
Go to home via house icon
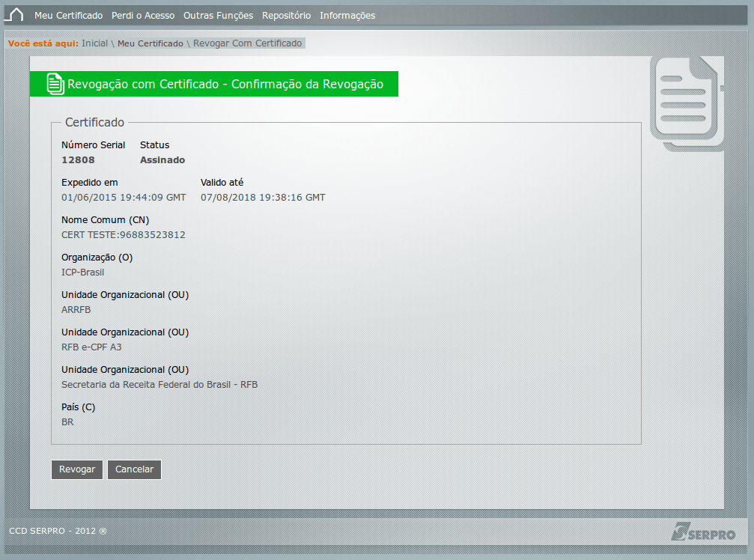click(14, 16)
